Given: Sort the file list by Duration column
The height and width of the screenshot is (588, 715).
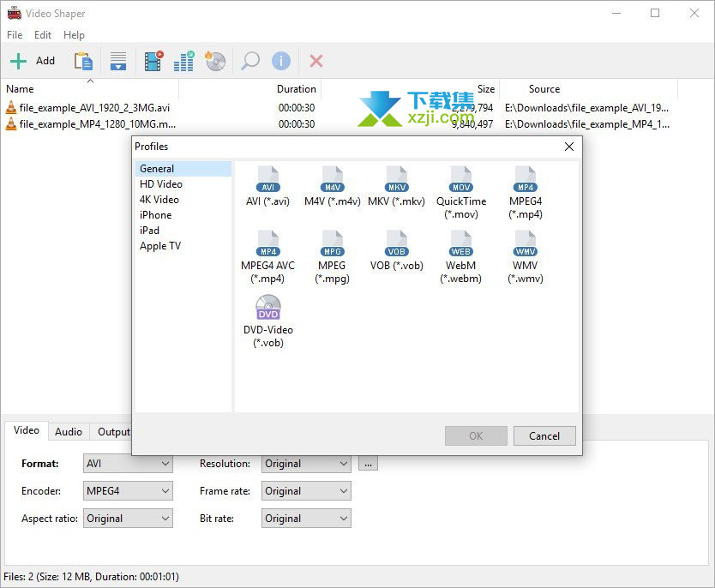Looking at the screenshot, I should 249,89.
